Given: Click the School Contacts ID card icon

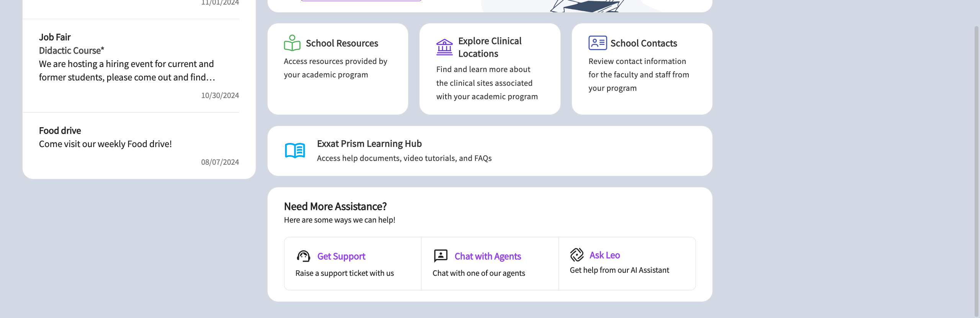Looking at the screenshot, I should [x=597, y=43].
